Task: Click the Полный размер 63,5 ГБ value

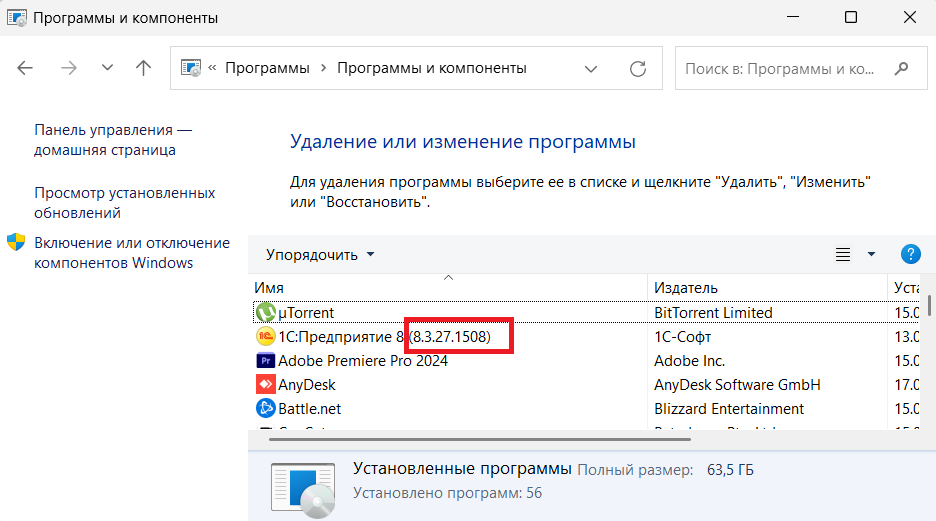Action: click(x=730, y=470)
